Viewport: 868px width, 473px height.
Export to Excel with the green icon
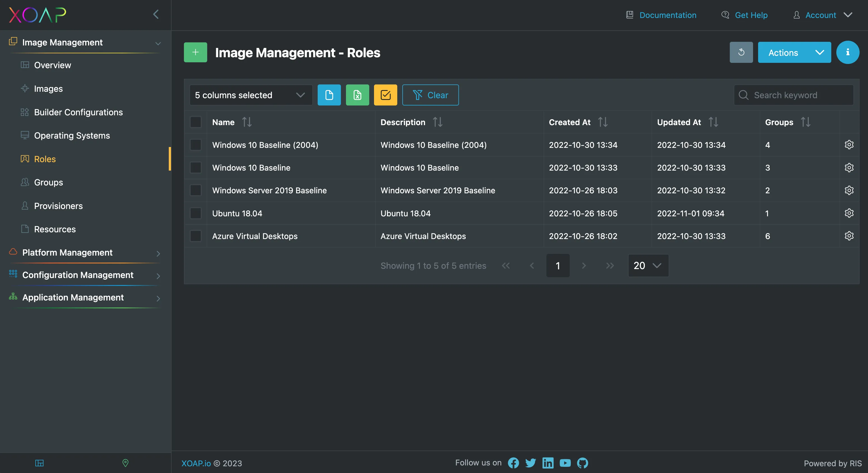click(x=357, y=95)
